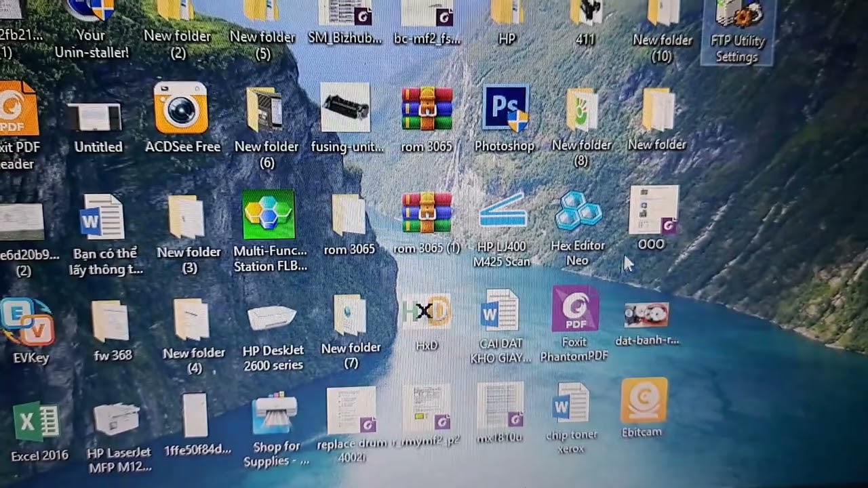Select the e6d20b9... (2) image file
The width and height of the screenshot is (868, 488).
pos(22,220)
